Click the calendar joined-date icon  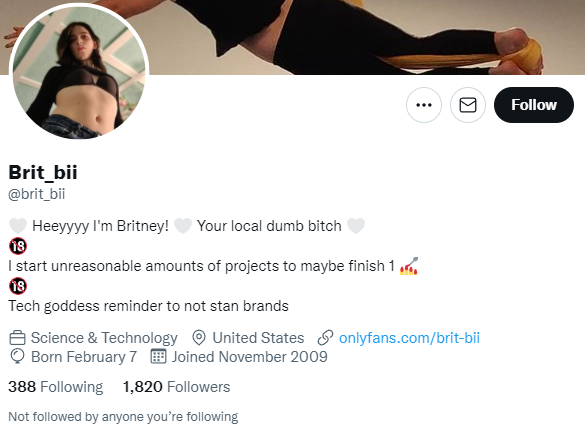(158, 356)
